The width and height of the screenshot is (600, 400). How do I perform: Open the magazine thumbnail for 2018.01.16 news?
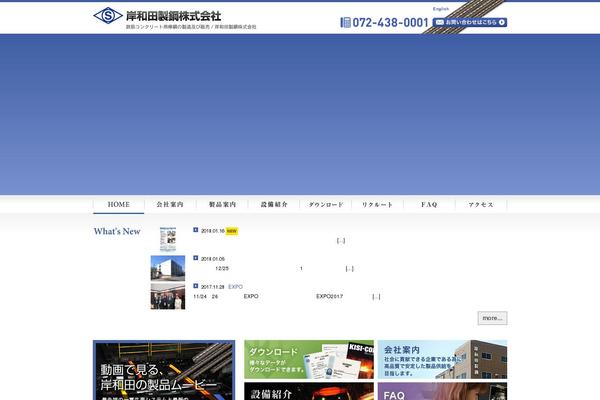[168, 239]
